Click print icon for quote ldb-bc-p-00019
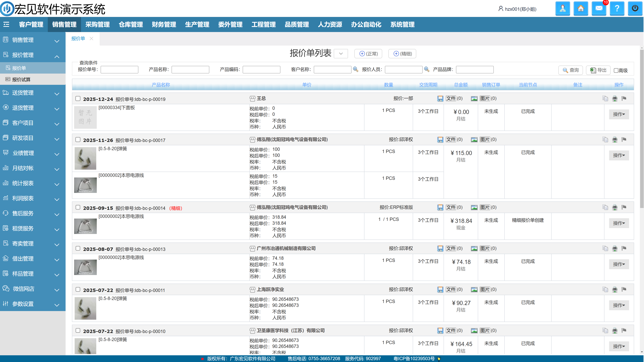This screenshot has height=362, width=644. [x=615, y=98]
